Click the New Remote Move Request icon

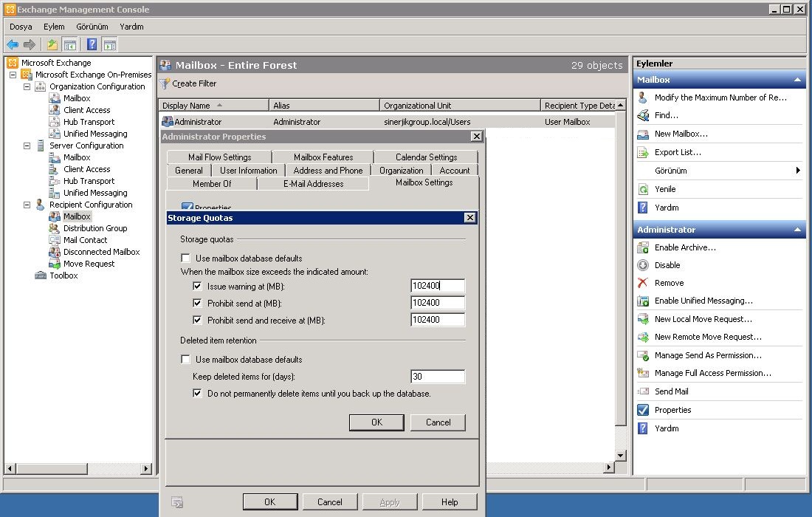[643, 338]
